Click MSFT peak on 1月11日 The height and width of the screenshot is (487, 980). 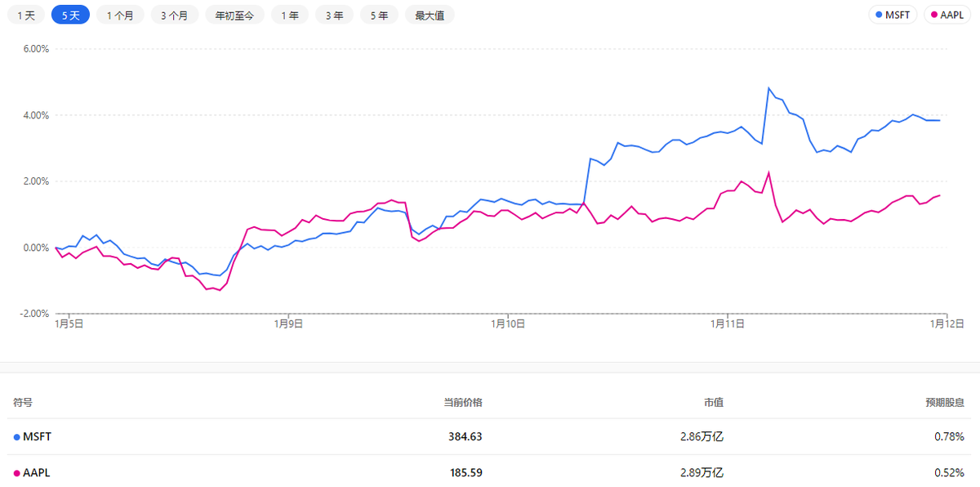click(768, 88)
